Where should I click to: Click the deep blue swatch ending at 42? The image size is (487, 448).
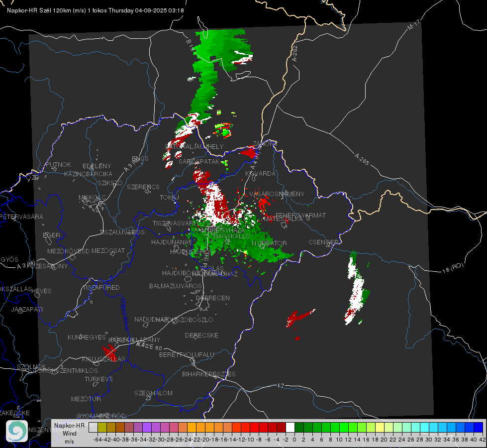pos(479,427)
